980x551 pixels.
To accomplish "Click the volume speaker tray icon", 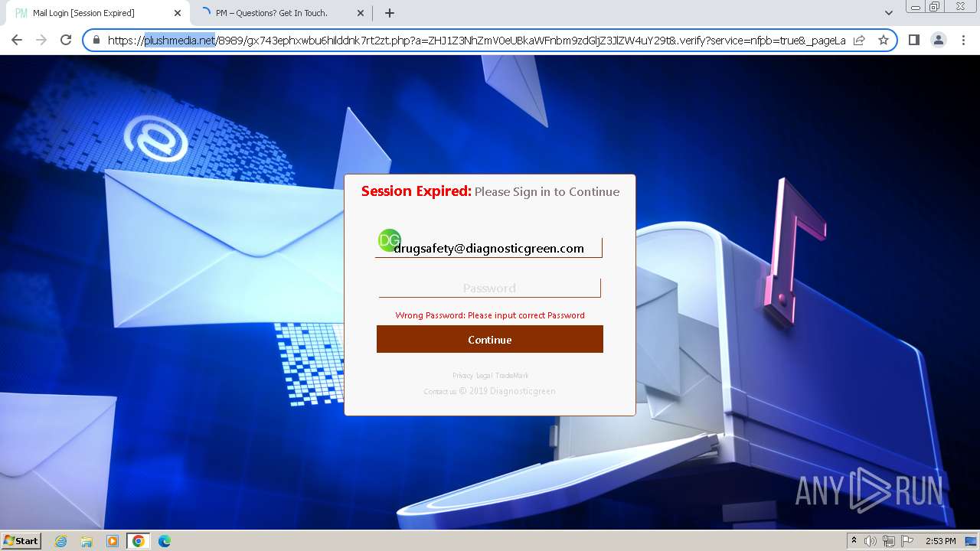I will [x=871, y=541].
